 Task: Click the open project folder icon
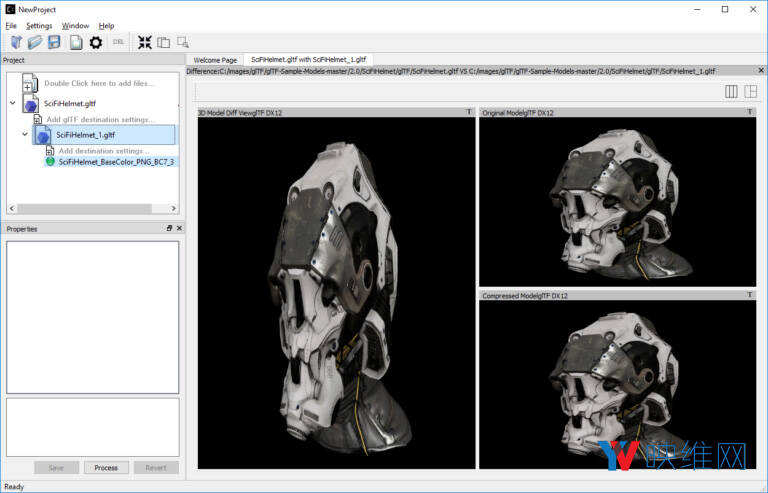click(35, 42)
